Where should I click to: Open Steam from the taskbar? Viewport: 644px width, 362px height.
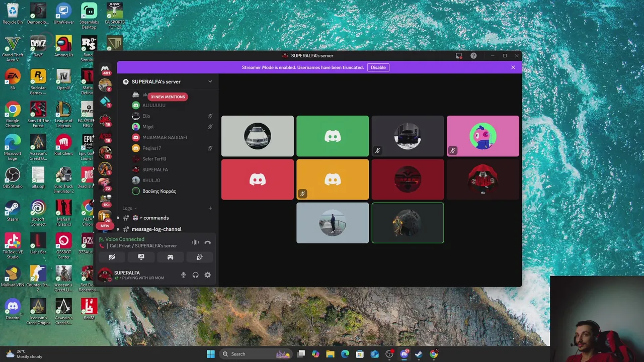(419, 354)
